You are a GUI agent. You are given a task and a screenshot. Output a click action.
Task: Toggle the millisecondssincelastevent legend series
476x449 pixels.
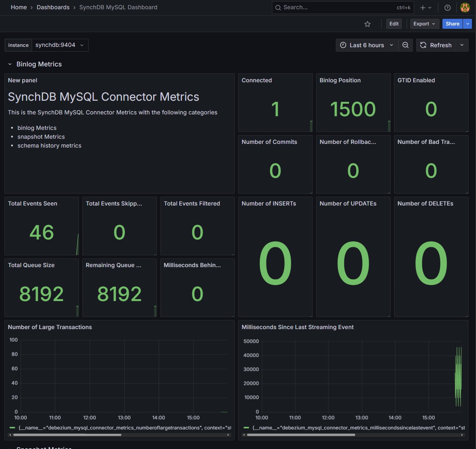coord(358,428)
